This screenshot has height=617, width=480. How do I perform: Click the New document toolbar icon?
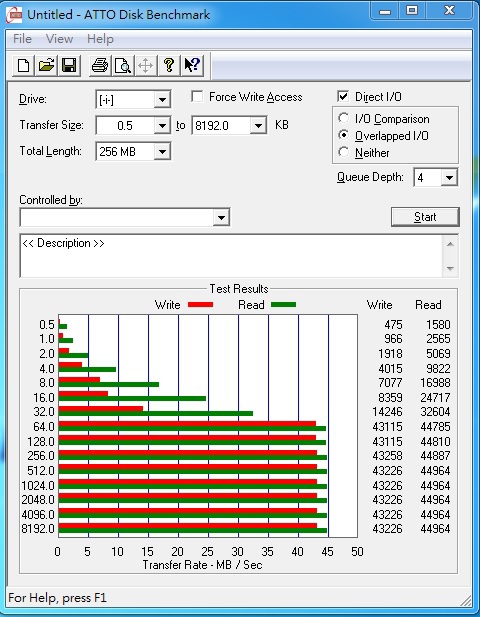23,65
